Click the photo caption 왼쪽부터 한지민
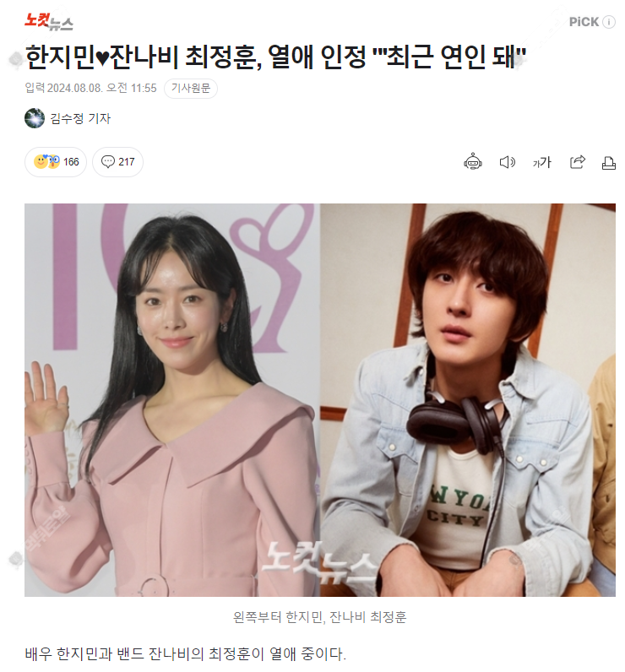Image resolution: width=625 pixels, height=672 pixels. tap(278, 617)
